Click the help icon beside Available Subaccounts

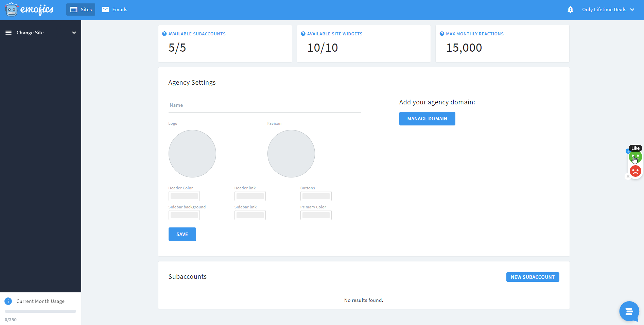pyautogui.click(x=164, y=34)
